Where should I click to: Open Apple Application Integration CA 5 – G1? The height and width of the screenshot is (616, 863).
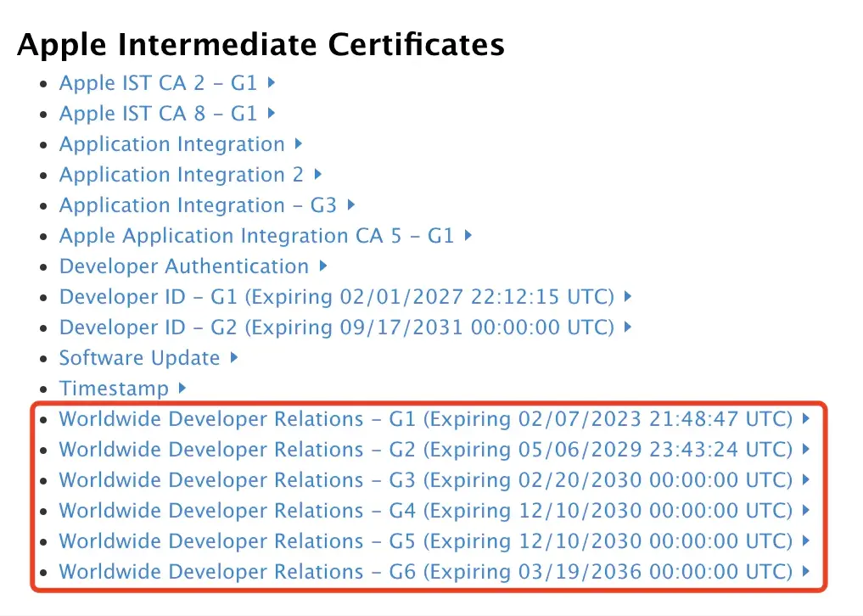[x=256, y=236]
